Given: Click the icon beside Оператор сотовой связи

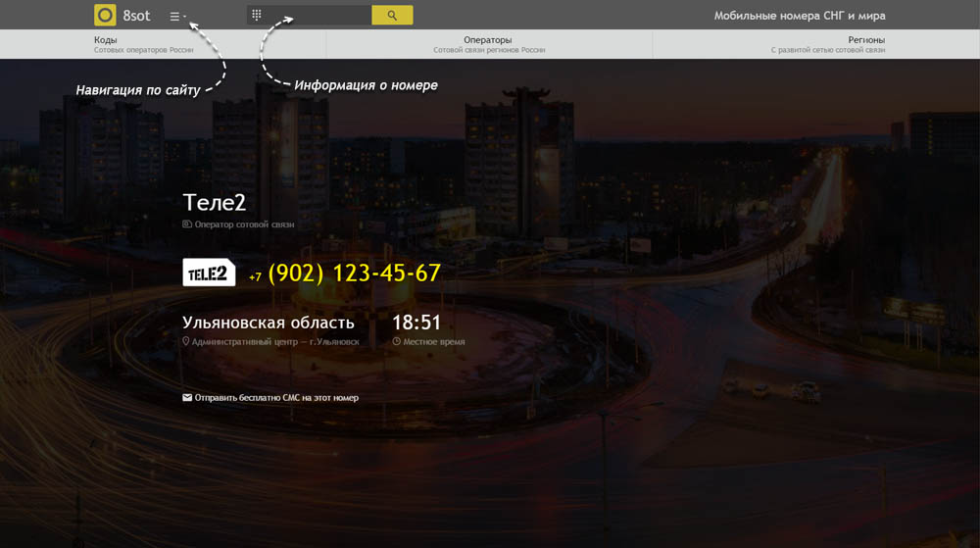Looking at the screenshot, I should (x=187, y=224).
